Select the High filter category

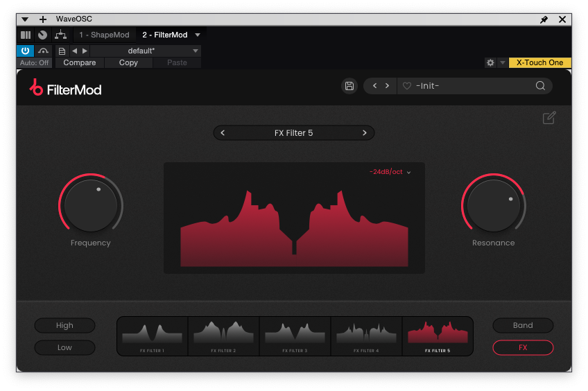point(64,325)
